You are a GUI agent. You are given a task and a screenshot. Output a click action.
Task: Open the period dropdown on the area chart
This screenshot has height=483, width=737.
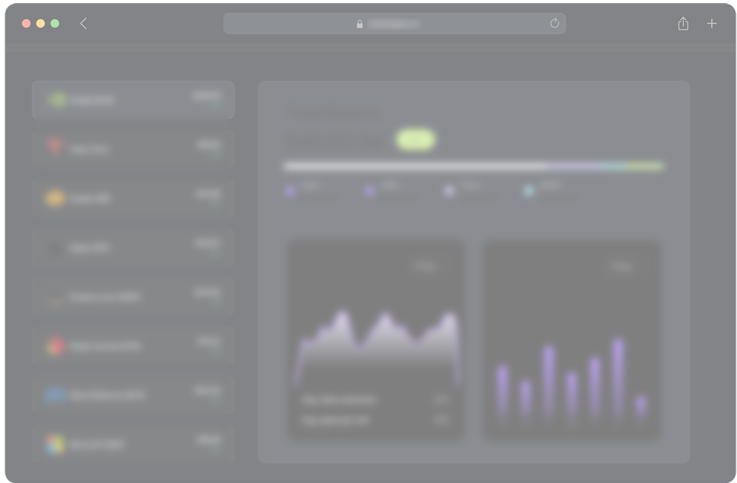click(426, 267)
